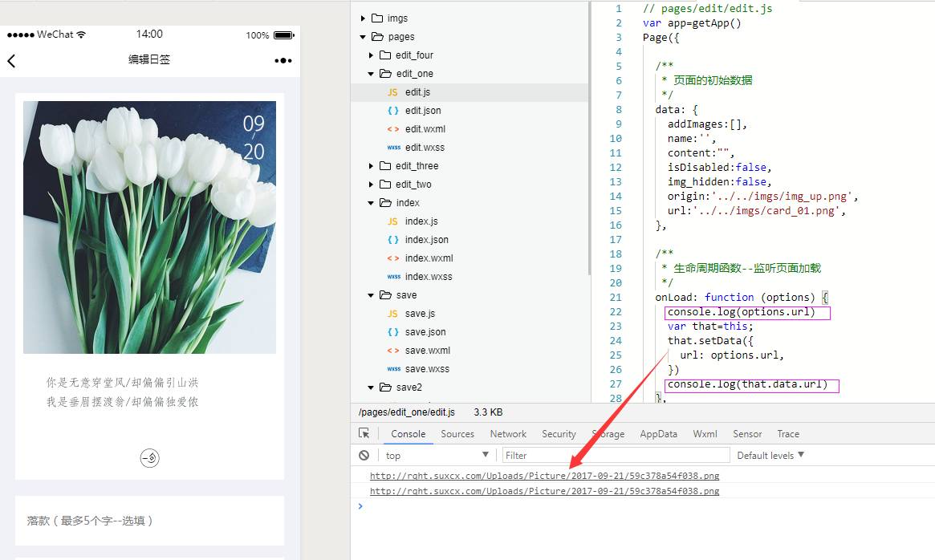Clear the console with the ban icon
The image size is (935, 560).
(x=364, y=455)
